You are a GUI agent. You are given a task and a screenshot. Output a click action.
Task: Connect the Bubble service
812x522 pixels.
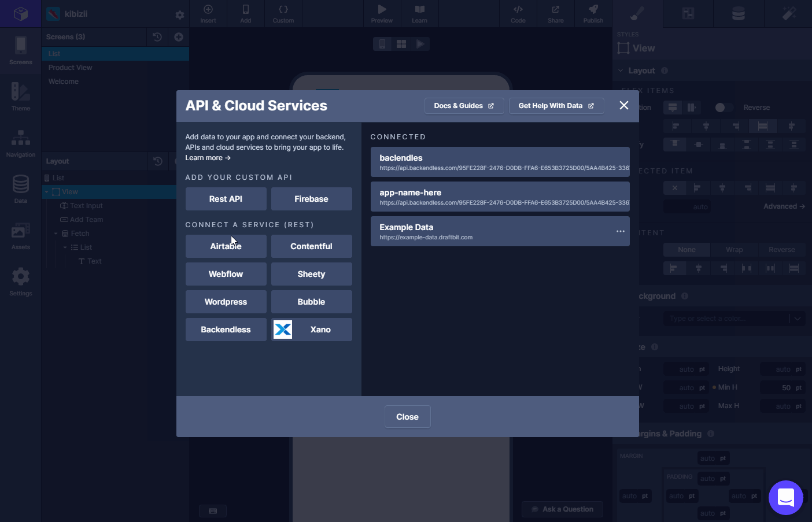click(x=311, y=302)
